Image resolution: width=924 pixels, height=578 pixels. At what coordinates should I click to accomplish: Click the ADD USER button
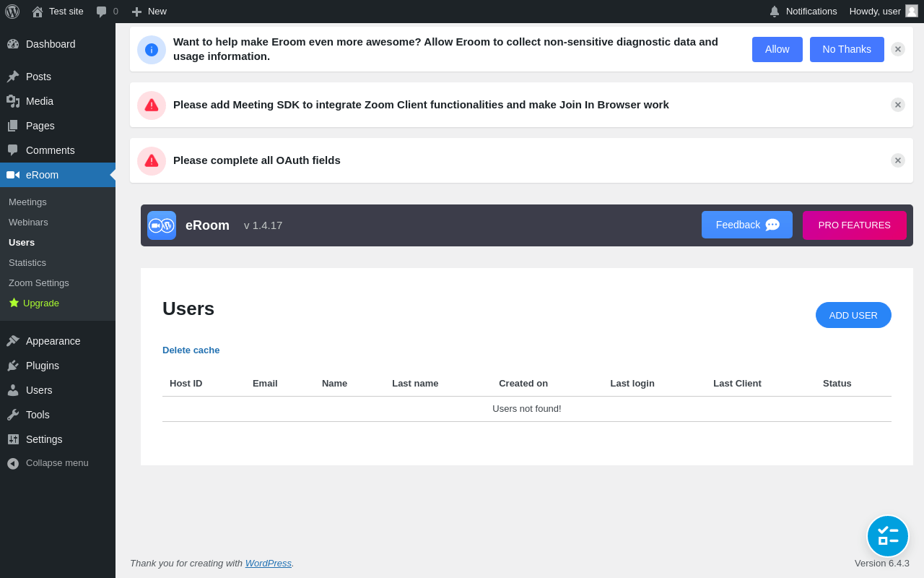[853, 315]
